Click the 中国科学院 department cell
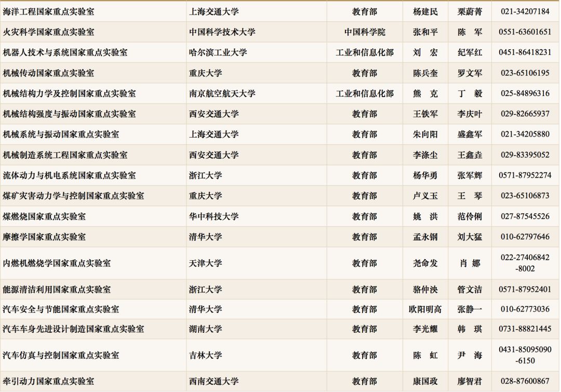The image size is (561, 392). pos(365,32)
